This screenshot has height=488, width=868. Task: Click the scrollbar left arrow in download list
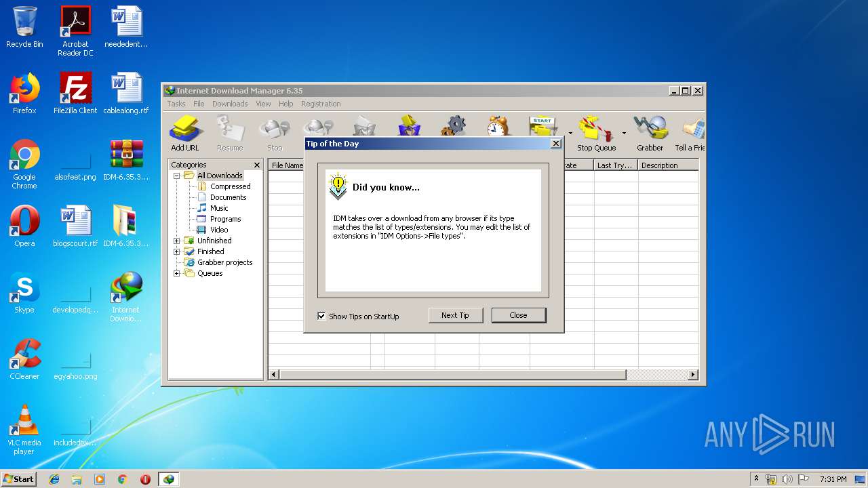coord(274,375)
